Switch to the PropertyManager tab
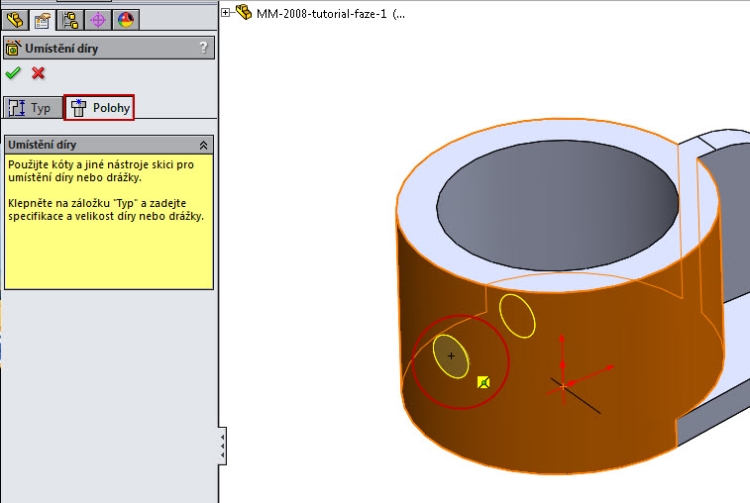This screenshot has height=503, width=750. pyautogui.click(x=43, y=20)
